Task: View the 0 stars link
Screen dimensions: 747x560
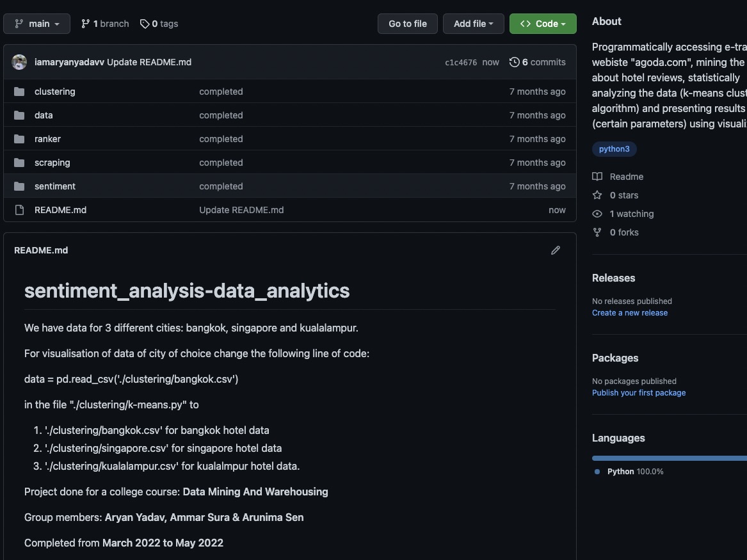Action: (624, 195)
